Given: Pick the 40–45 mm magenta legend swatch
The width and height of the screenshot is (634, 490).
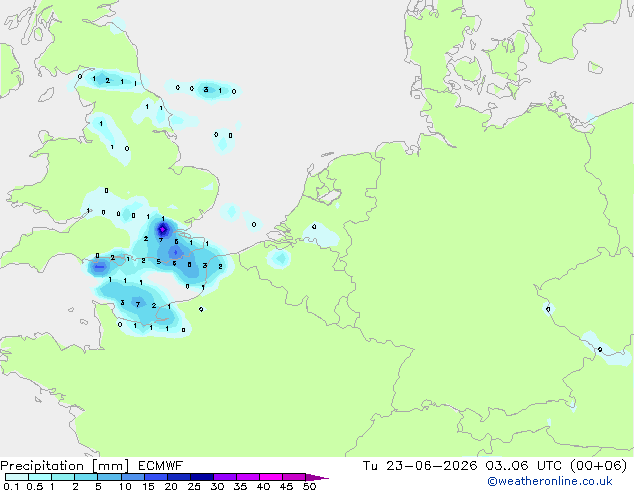Looking at the screenshot, I should pyautogui.click(x=271, y=477).
